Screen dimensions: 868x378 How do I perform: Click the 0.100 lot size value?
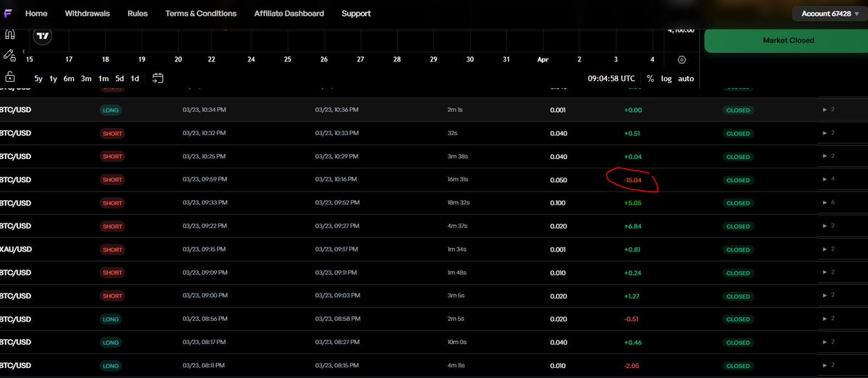(558, 203)
